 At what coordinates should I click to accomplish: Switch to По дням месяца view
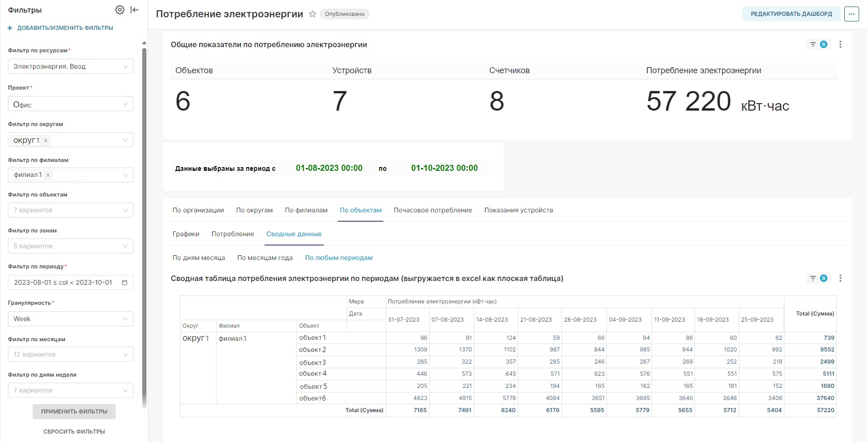coord(199,258)
